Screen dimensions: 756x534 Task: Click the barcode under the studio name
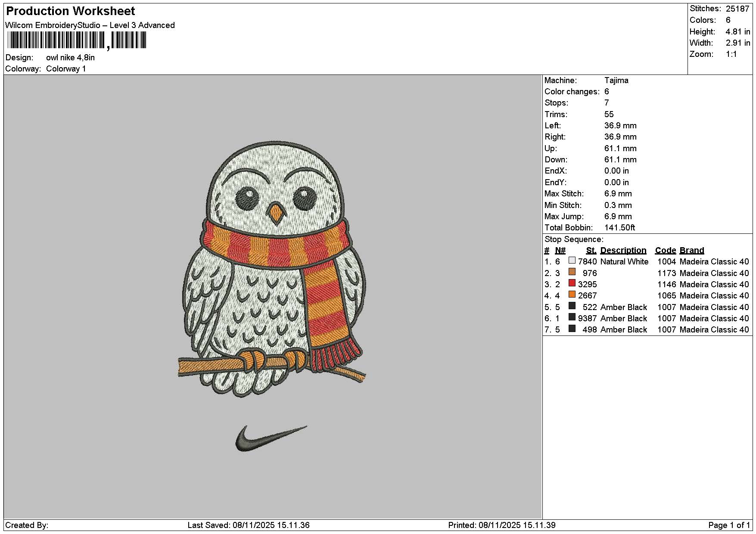(77, 41)
